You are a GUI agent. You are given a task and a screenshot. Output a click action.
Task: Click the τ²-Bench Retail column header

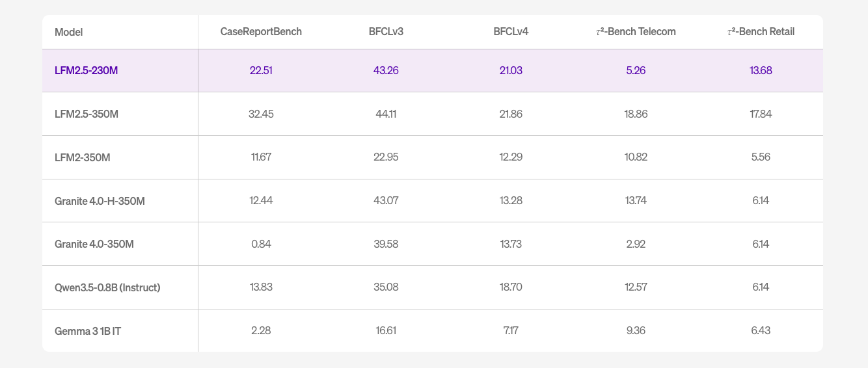[761, 31]
